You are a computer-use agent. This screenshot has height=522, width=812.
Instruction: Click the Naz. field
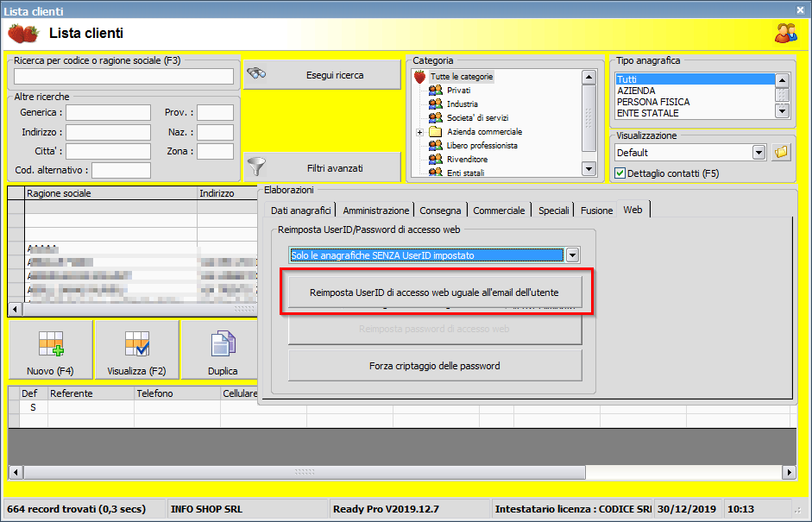click(x=216, y=132)
